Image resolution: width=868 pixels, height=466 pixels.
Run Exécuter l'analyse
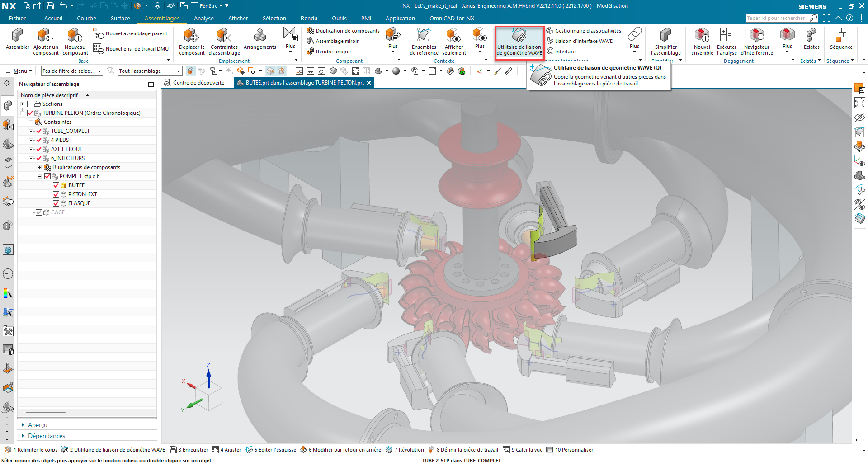(x=726, y=41)
